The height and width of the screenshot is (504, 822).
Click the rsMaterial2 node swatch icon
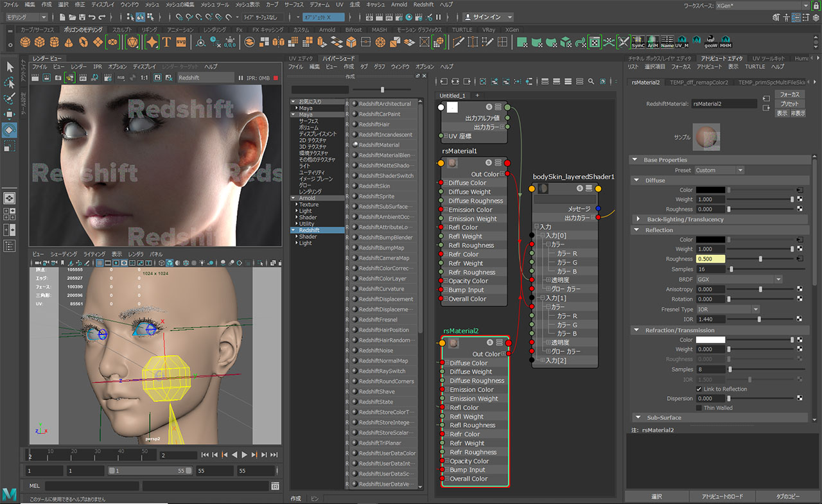tap(453, 344)
